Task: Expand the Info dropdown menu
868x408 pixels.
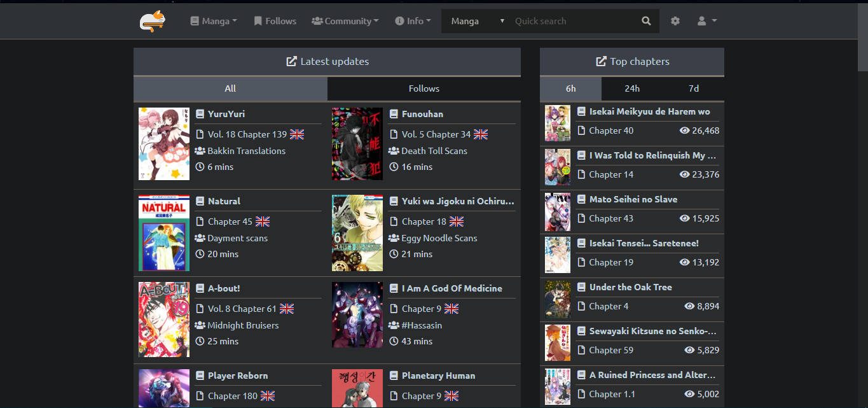Action: [x=413, y=21]
